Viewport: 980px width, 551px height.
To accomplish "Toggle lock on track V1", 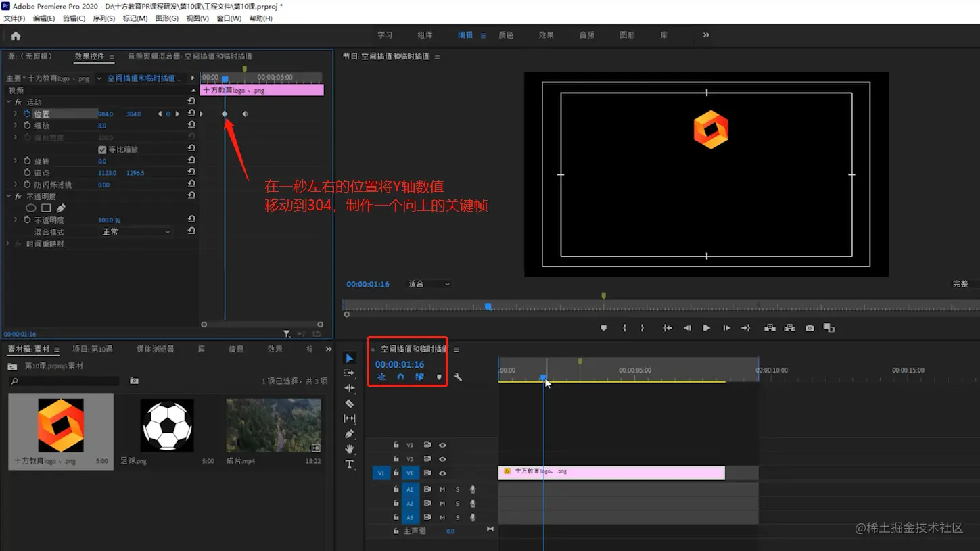I will click(x=396, y=473).
